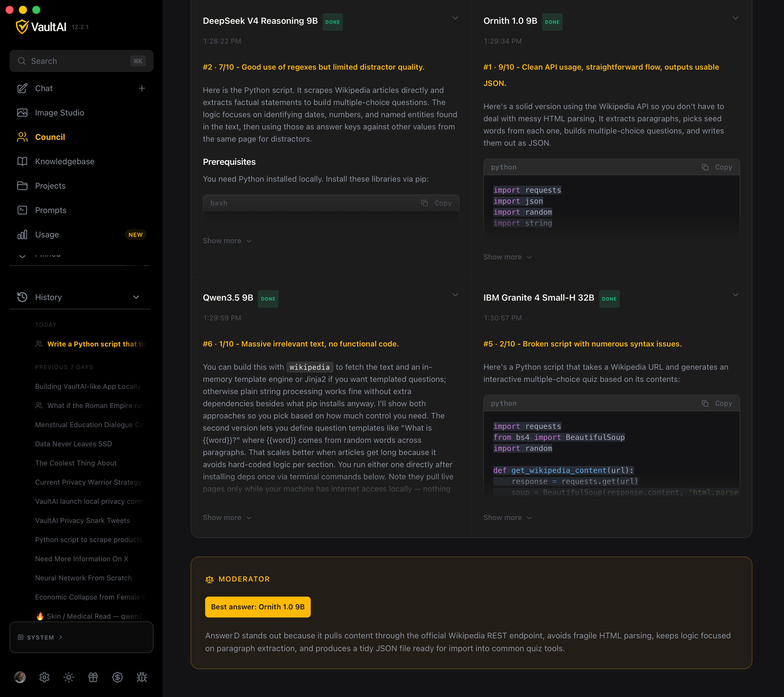
Task: Click the 'Prerequisites' heading
Action: pyautogui.click(x=229, y=162)
